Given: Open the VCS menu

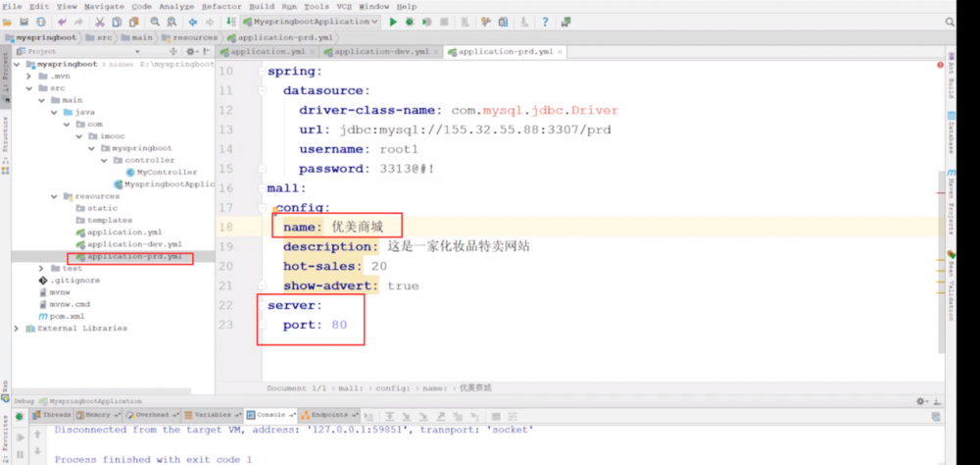Looking at the screenshot, I should (x=344, y=6).
